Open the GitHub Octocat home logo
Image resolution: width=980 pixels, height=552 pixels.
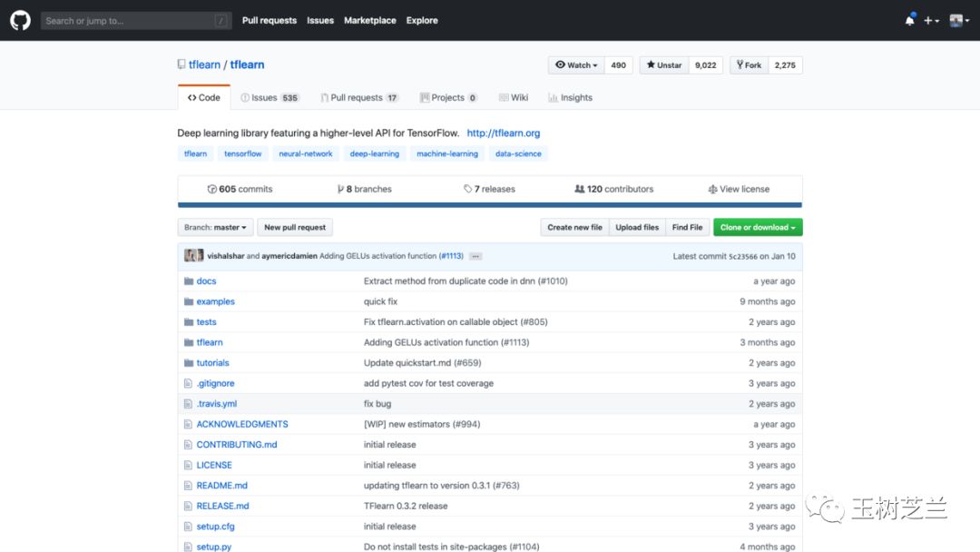(x=20, y=21)
